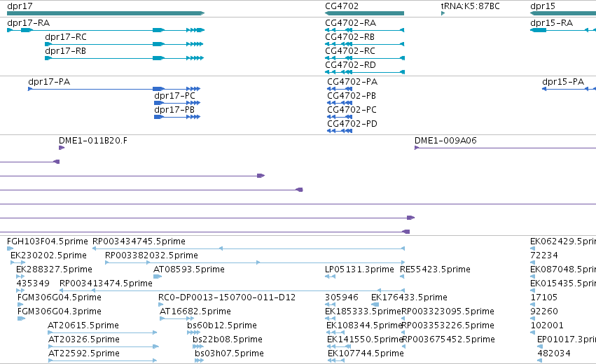Click transcript CG4702-RD

coord(365,72)
